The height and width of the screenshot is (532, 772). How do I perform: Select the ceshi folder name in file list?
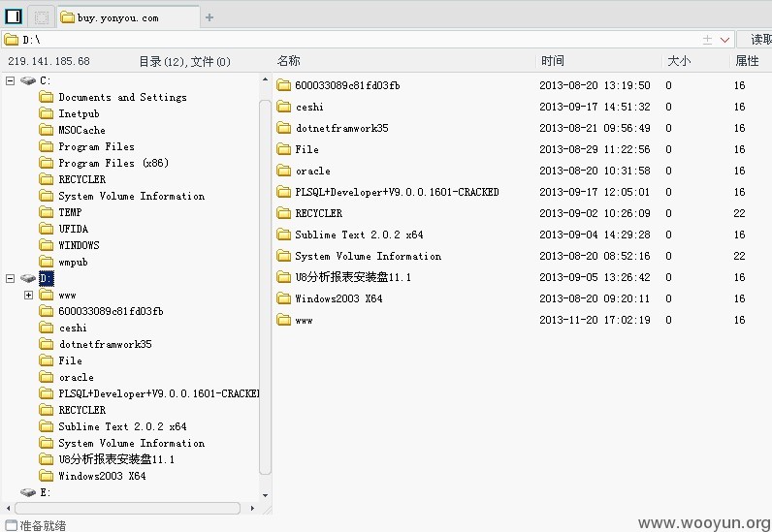click(309, 107)
